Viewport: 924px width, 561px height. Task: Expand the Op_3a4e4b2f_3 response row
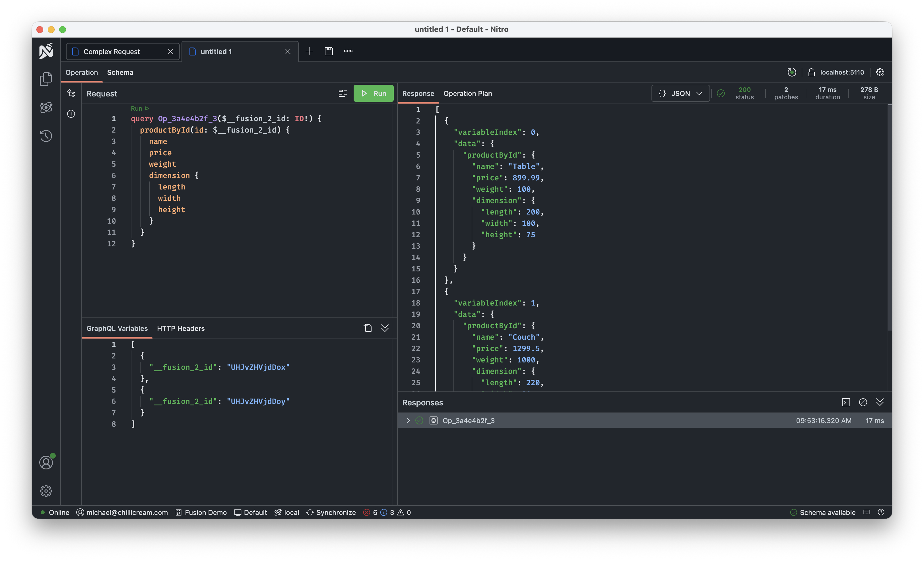(408, 420)
